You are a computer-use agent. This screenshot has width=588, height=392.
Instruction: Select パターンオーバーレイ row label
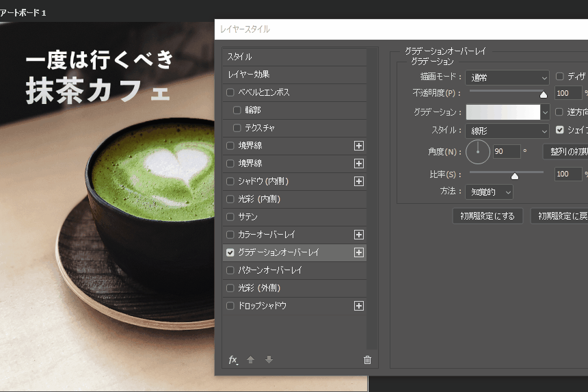click(x=270, y=270)
